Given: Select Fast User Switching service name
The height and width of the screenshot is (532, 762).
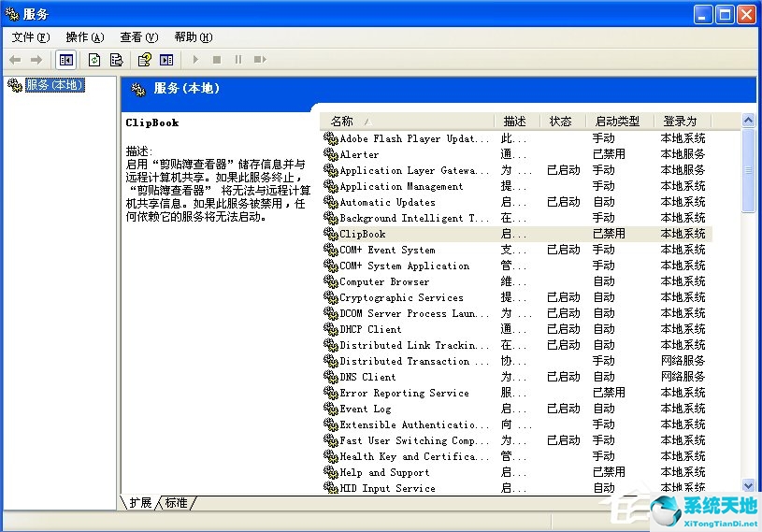Looking at the screenshot, I should pyautogui.click(x=414, y=440).
